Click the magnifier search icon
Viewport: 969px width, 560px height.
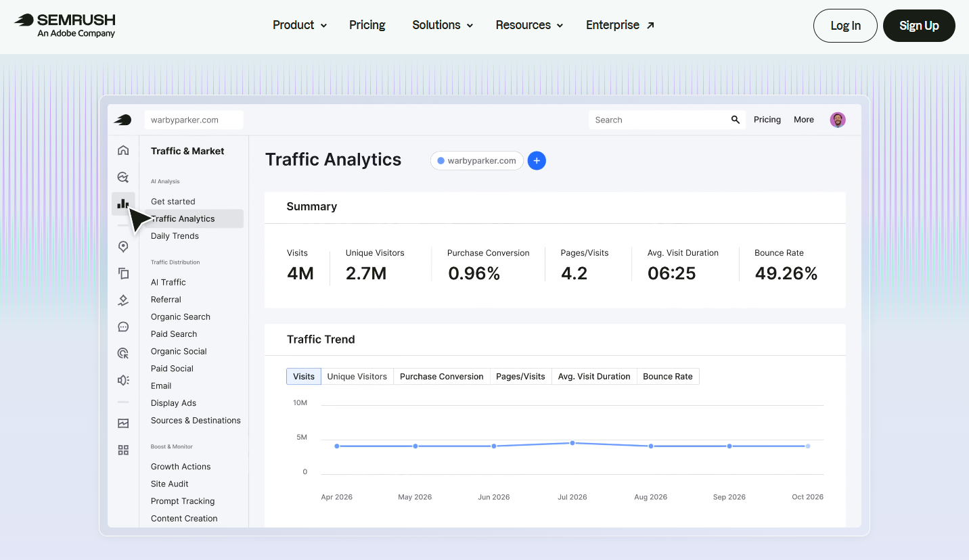click(736, 120)
